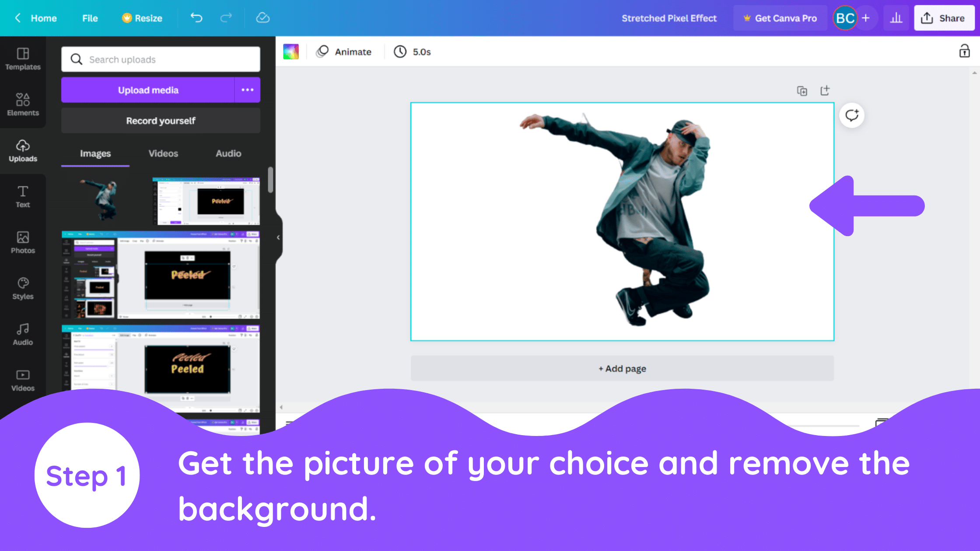The width and height of the screenshot is (980, 551).
Task: Click the Uploads panel icon
Action: click(x=22, y=150)
